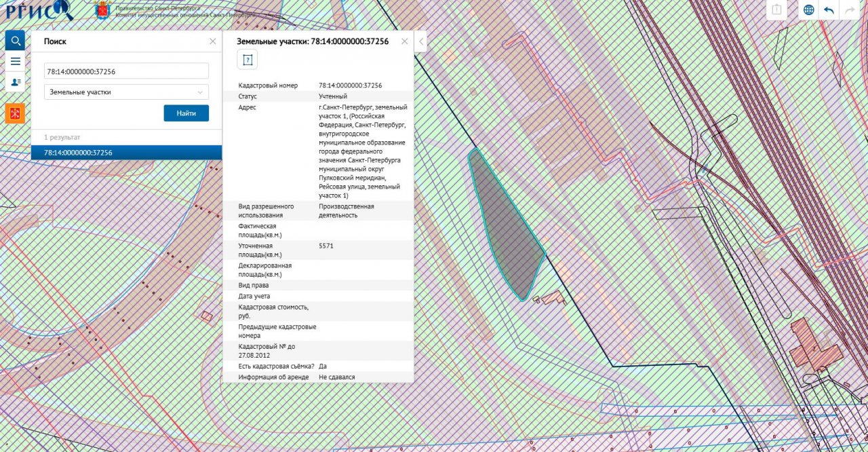The height and width of the screenshot is (452, 868).
Task: Click the redo forward arrow icon
Action: tap(848, 10)
